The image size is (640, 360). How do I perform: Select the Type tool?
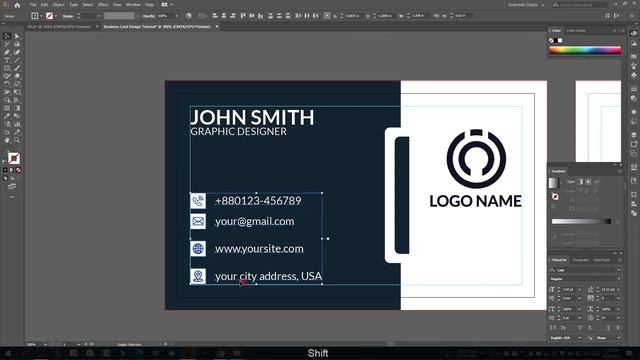(7, 60)
